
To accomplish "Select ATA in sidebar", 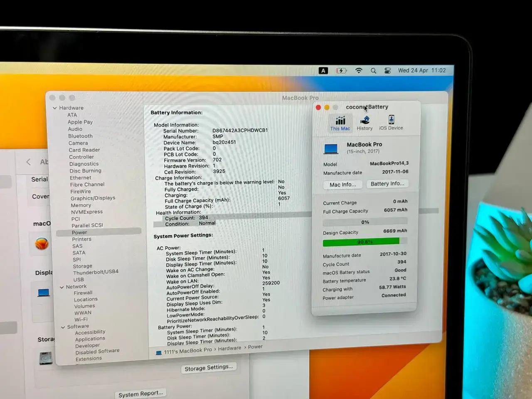I will tap(72, 115).
